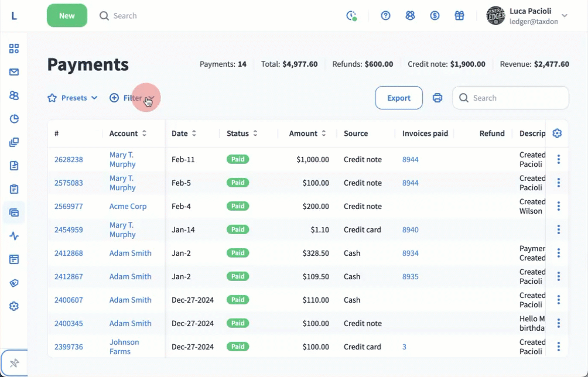Image resolution: width=588 pixels, height=377 pixels.
Task: Open table column settings gear
Action: tap(557, 133)
